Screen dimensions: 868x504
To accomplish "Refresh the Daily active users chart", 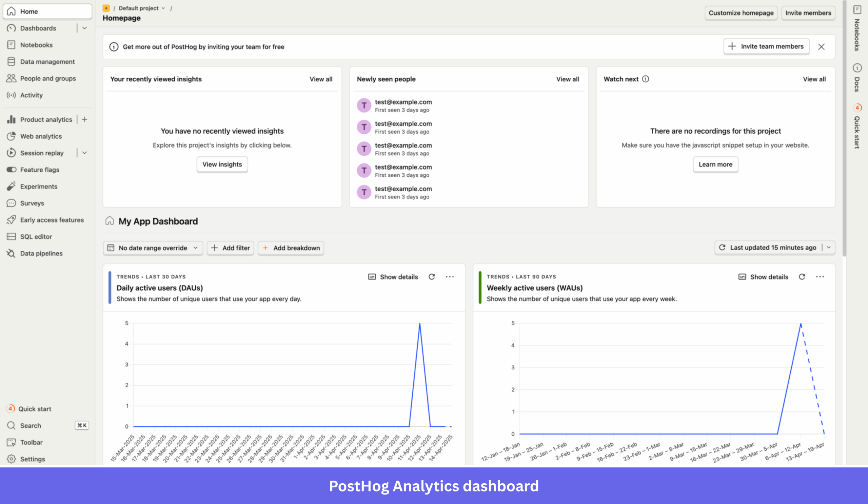I will tap(432, 277).
